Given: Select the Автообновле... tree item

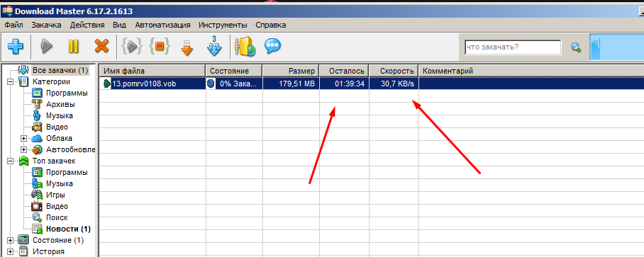Looking at the screenshot, I should (70, 149).
